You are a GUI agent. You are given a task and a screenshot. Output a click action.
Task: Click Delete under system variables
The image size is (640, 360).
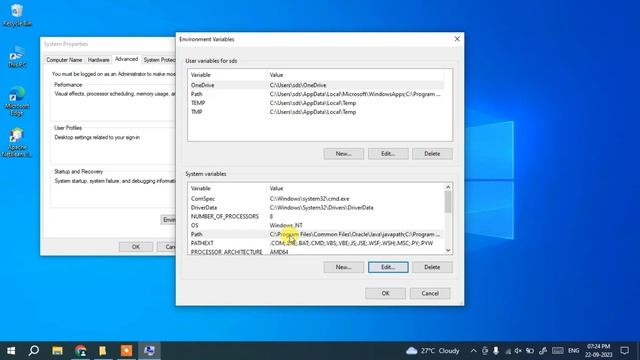point(432,267)
